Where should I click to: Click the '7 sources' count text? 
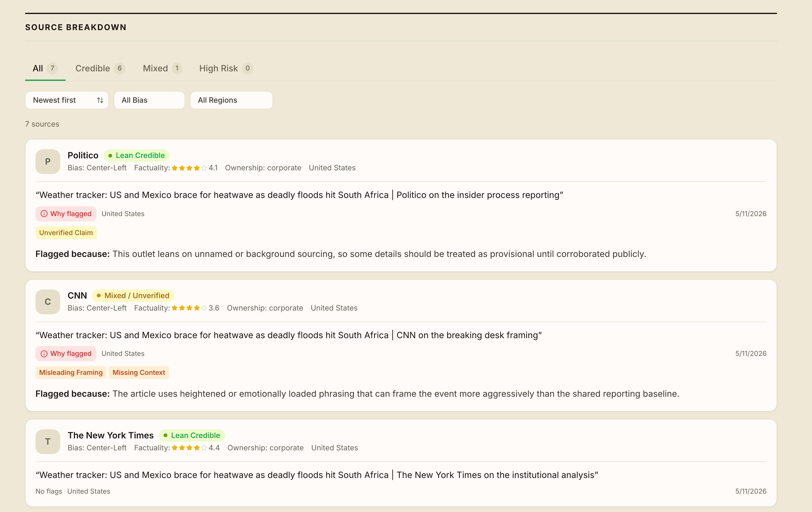pyautogui.click(x=42, y=124)
